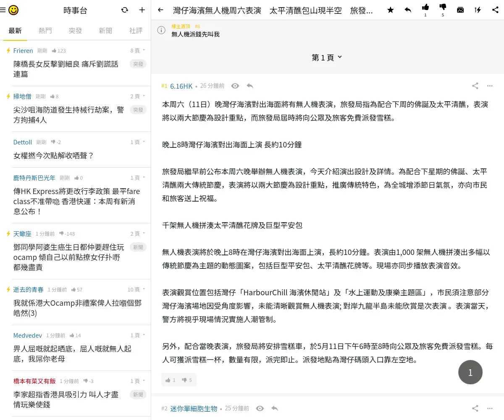Open the username 6.16HK profile
The height and width of the screenshot is (420, 504).
click(x=181, y=86)
